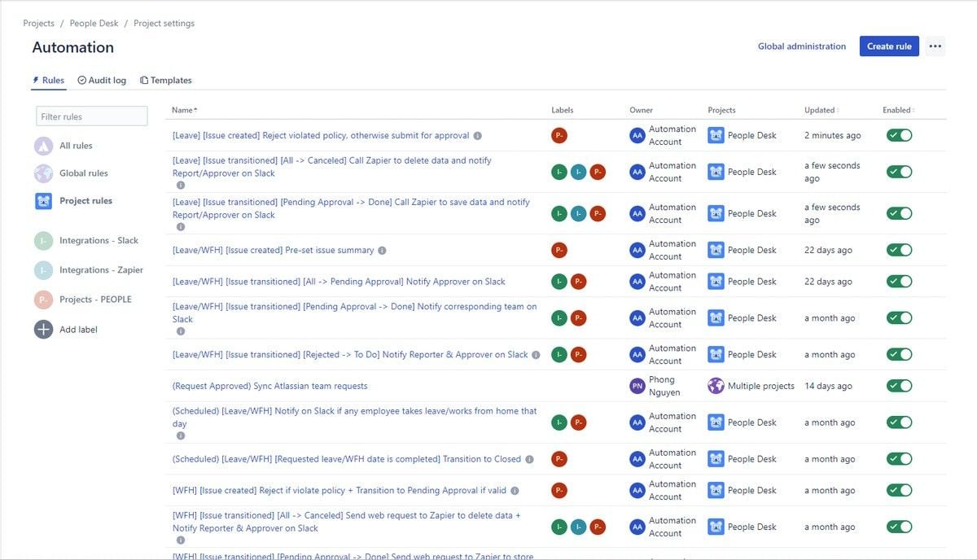Image resolution: width=977 pixels, height=560 pixels.
Task: Toggle Scheduled Notify on Slack leave rule
Action: point(899,422)
